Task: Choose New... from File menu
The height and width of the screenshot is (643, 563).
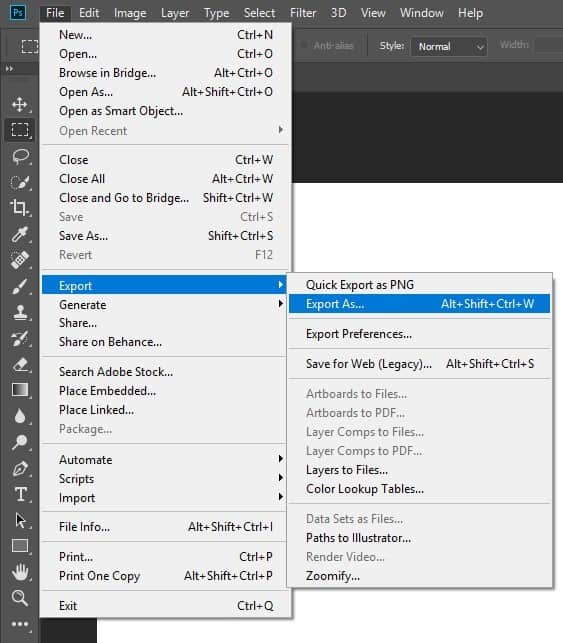Action: (x=166, y=35)
